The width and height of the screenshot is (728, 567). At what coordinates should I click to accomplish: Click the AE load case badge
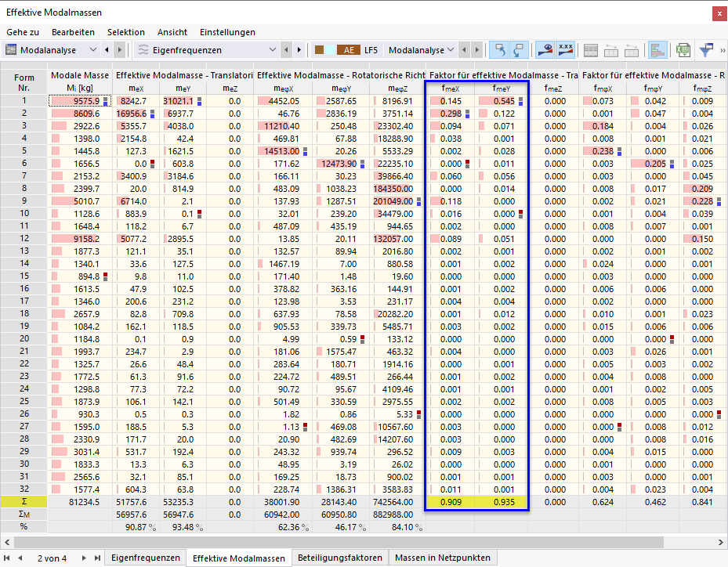click(349, 50)
